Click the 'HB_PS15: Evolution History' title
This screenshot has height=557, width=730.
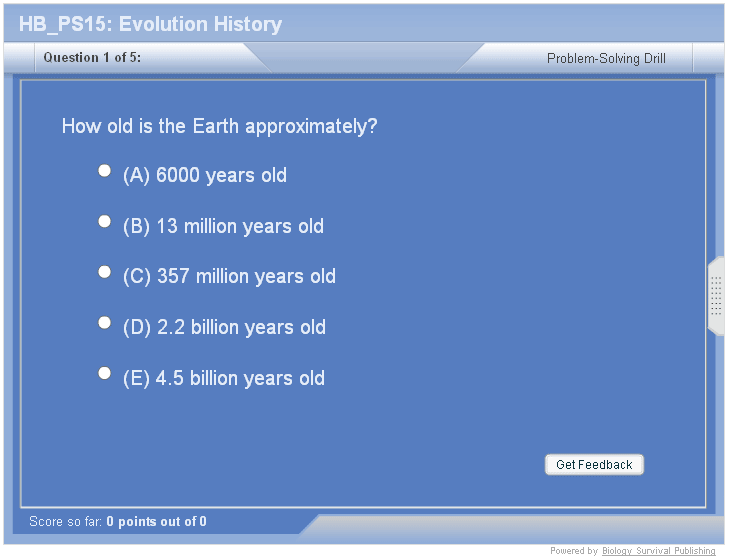coord(150,24)
